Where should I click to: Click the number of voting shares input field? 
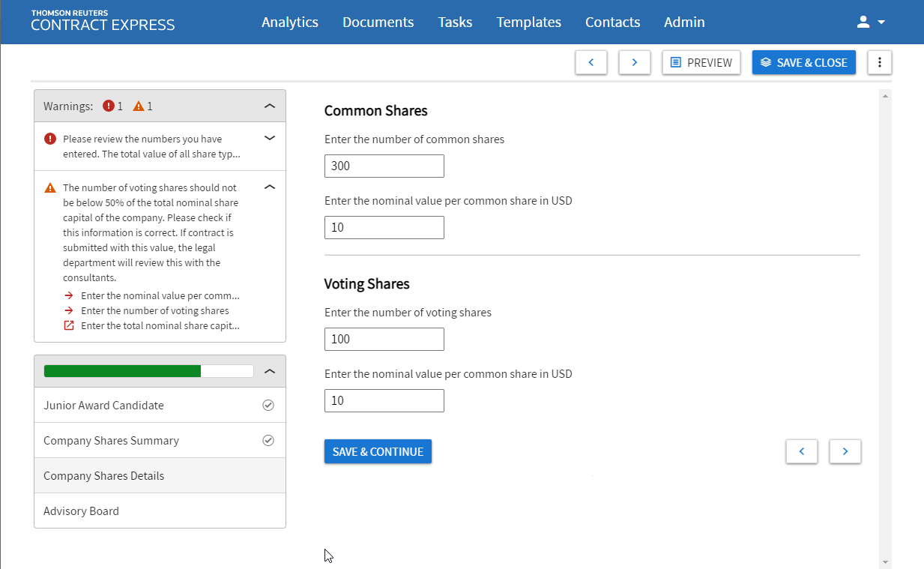tap(384, 339)
